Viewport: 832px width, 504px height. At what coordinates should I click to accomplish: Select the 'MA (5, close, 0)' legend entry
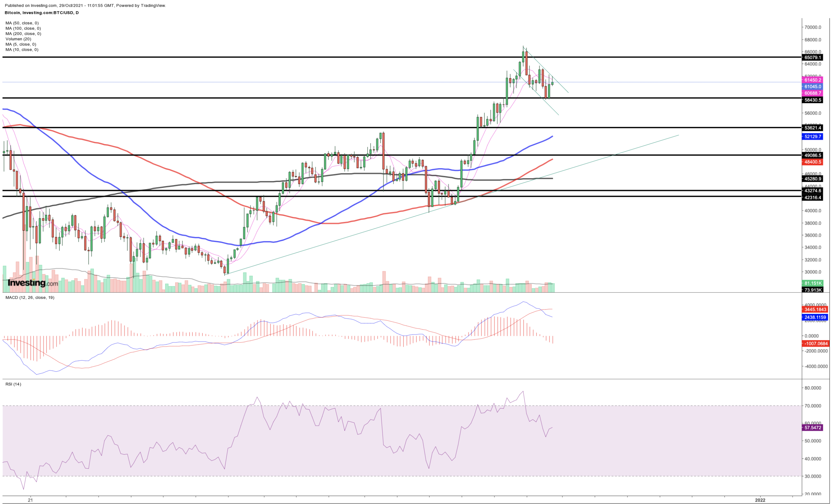[21, 44]
